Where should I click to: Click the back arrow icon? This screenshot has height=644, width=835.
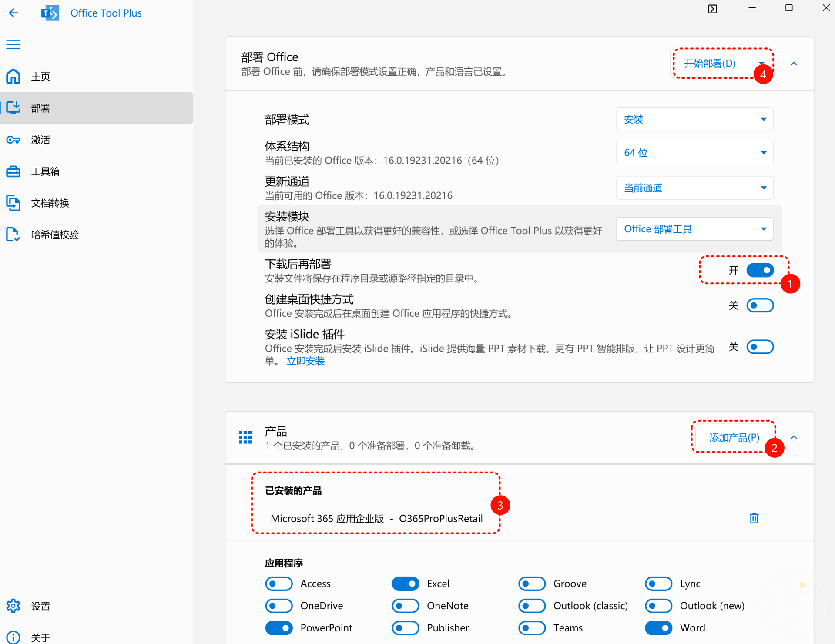click(x=13, y=13)
